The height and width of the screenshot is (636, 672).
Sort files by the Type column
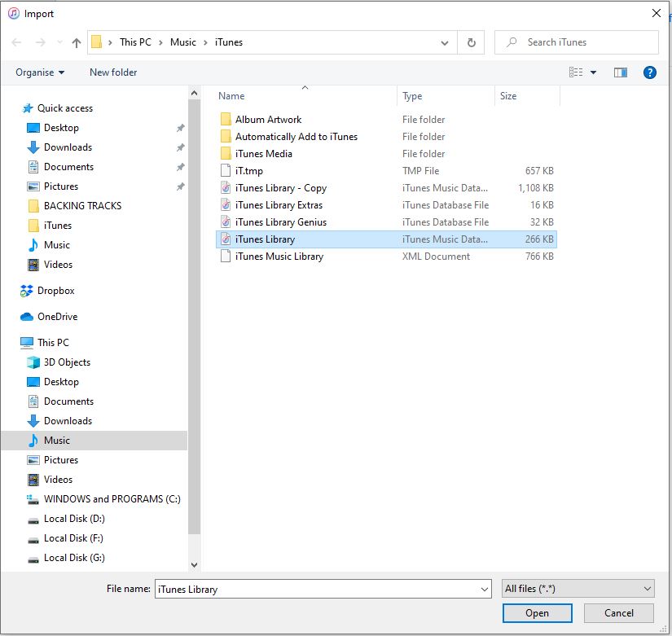[446, 96]
